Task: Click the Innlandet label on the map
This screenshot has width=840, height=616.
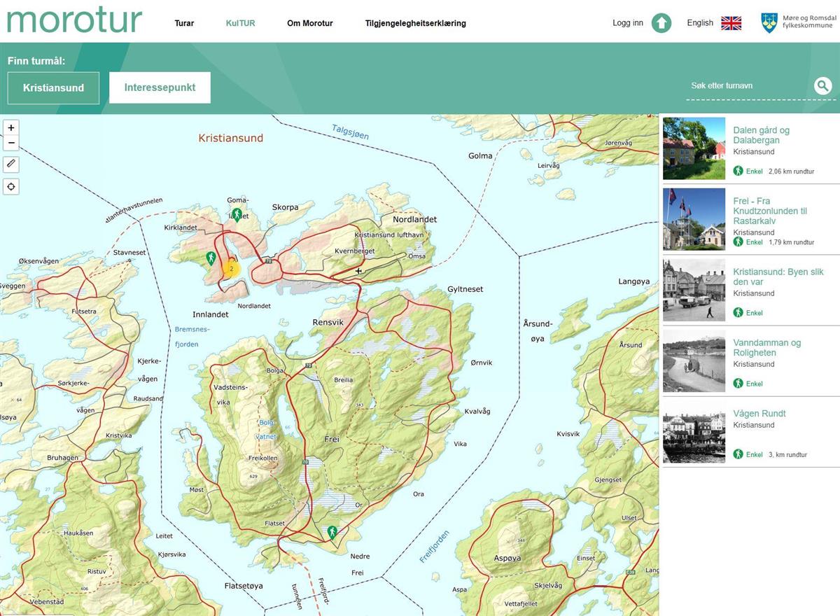Action: (x=211, y=314)
